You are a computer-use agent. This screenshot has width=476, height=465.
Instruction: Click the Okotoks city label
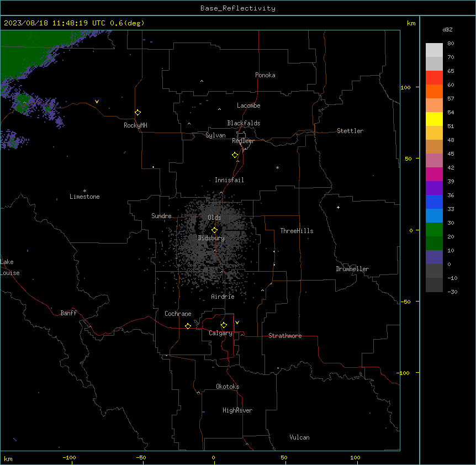coord(228,387)
